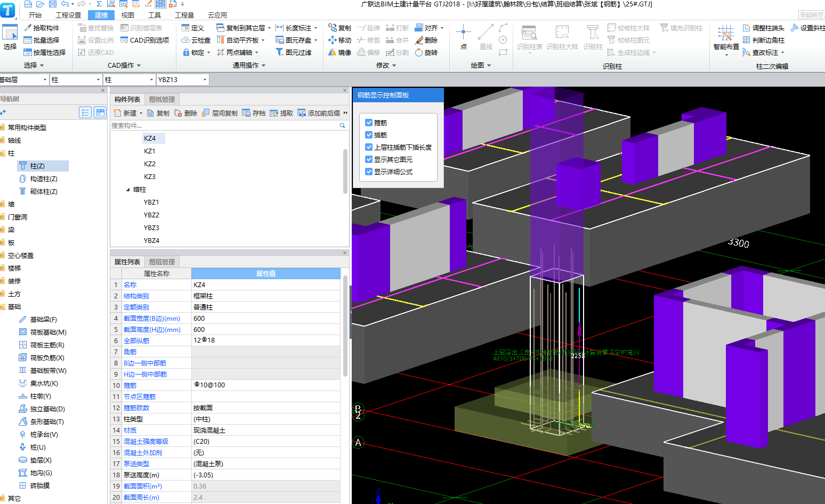
Task: Select 独立基础(D) in navigation tree
Action: [x=47, y=409]
